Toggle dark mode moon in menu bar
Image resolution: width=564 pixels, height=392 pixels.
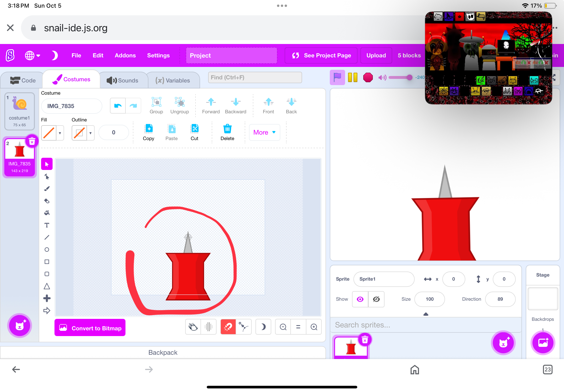coord(54,55)
